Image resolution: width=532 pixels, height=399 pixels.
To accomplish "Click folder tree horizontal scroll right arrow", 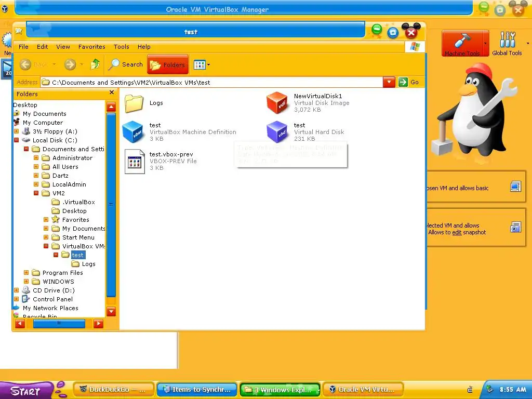I will pyautogui.click(x=98, y=324).
